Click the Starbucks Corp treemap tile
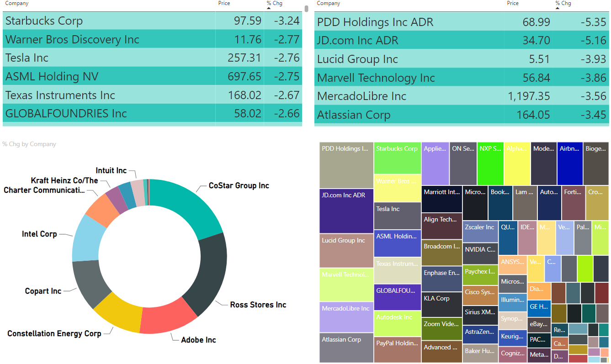Screen dimensions: 611x364 (397, 158)
